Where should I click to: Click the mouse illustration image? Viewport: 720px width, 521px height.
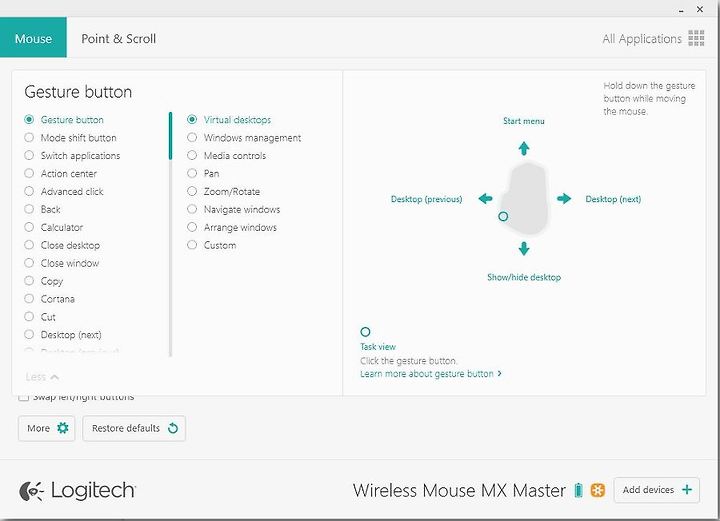click(525, 198)
